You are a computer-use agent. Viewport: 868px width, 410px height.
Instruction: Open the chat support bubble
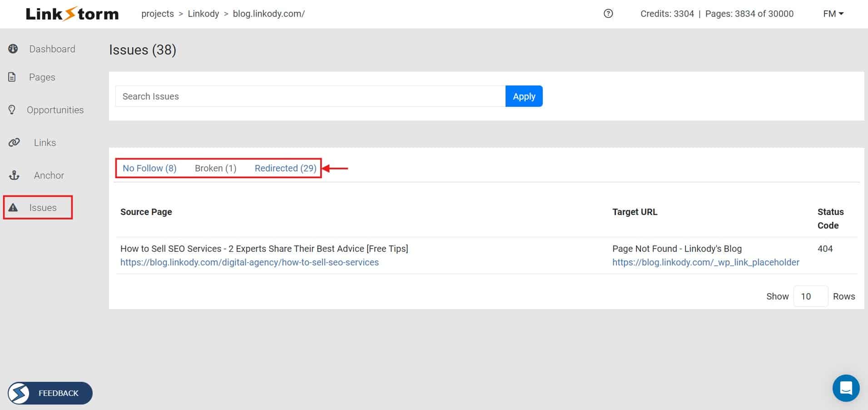[846, 388]
